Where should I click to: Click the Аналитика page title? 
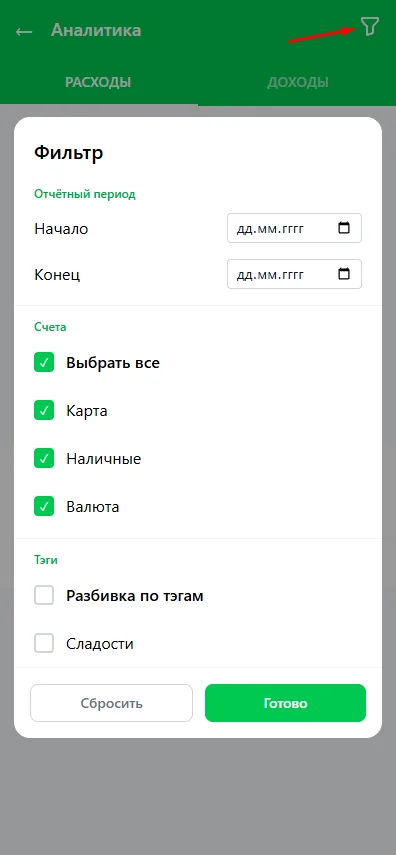[96, 30]
